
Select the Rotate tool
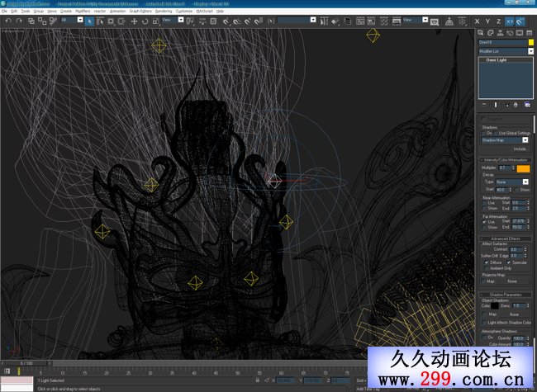click(x=145, y=21)
